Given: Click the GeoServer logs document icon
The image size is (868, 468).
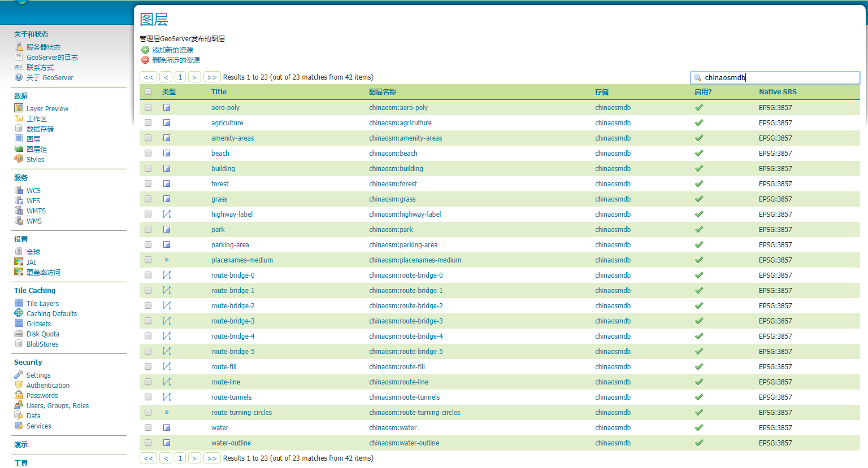Looking at the screenshot, I should point(19,57).
